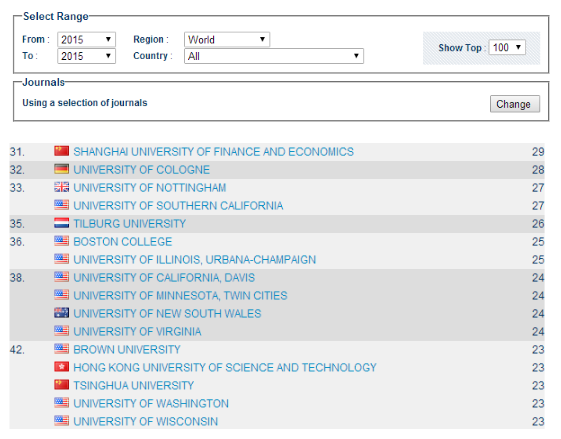561x439 pixels.
Task: Open Hong Kong University of Science and Technology link
Action: pos(225,367)
